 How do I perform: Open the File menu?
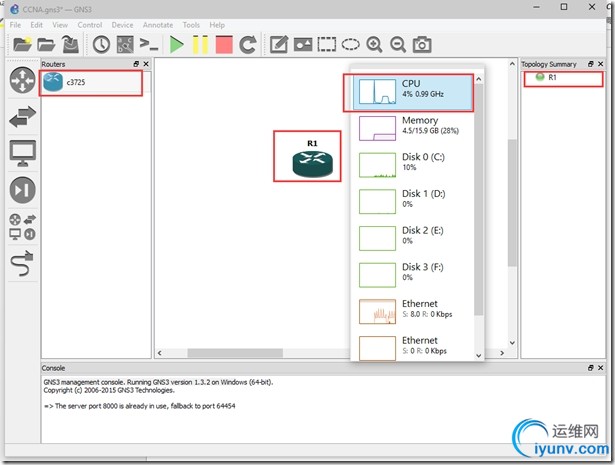pos(15,25)
